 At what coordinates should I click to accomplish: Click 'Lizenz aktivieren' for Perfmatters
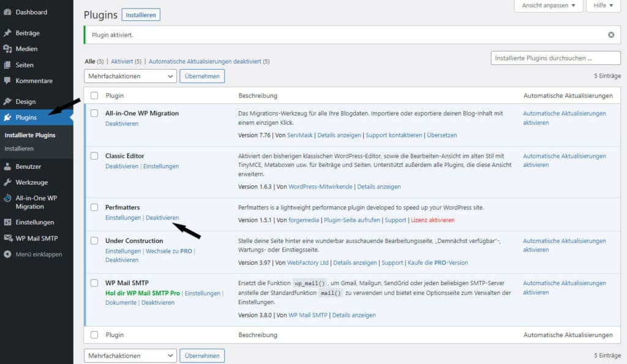pyautogui.click(x=433, y=220)
